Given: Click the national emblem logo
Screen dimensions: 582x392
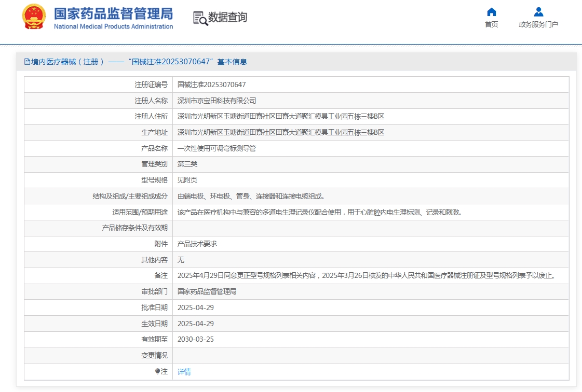Looking at the screenshot, I should (x=34, y=17).
